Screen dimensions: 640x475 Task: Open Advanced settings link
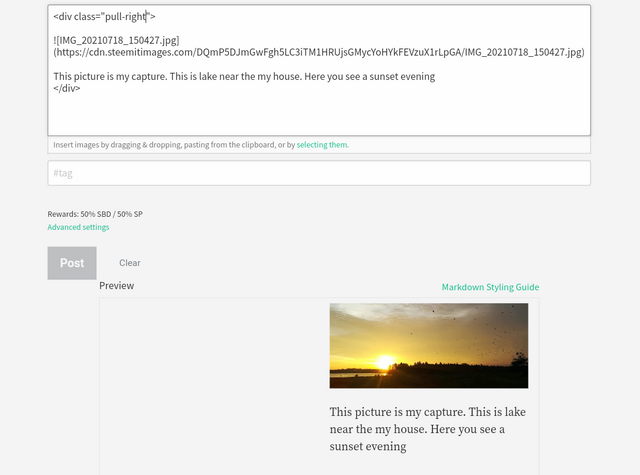click(x=78, y=227)
